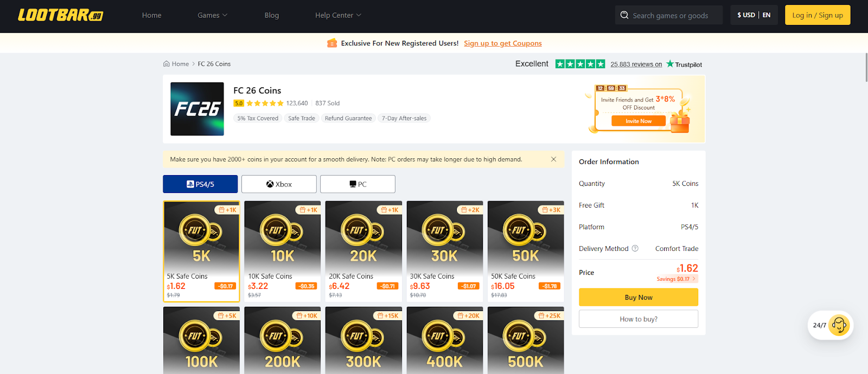
Task: Open the Blog menu item
Action: pyautogui.click(x=272, y=15)
